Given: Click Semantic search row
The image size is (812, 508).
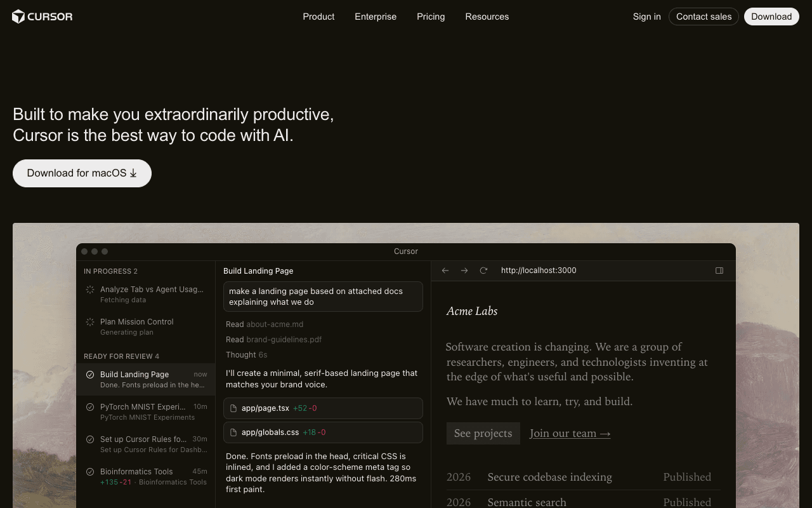Looking at the screenshot, I should (x=583, y=502).
